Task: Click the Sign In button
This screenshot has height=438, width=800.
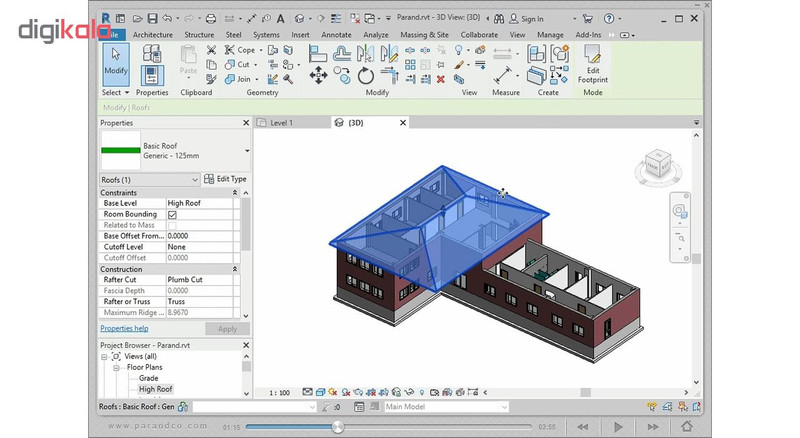Action: [527, 19]
